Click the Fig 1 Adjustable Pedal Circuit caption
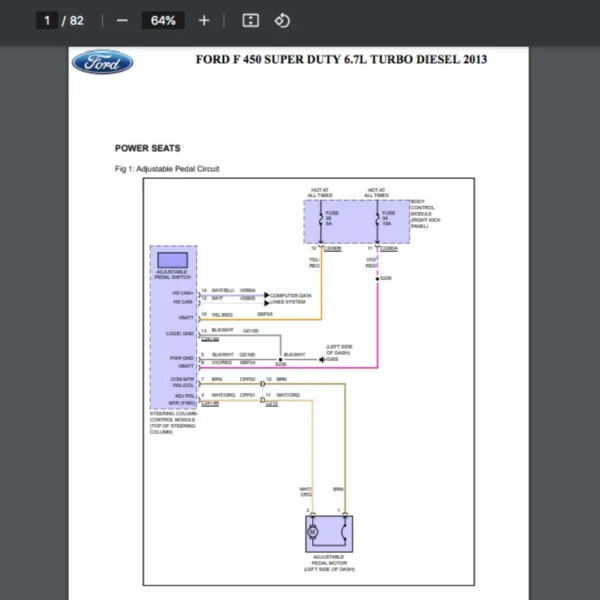600x600 pixels. pos(167,169)
